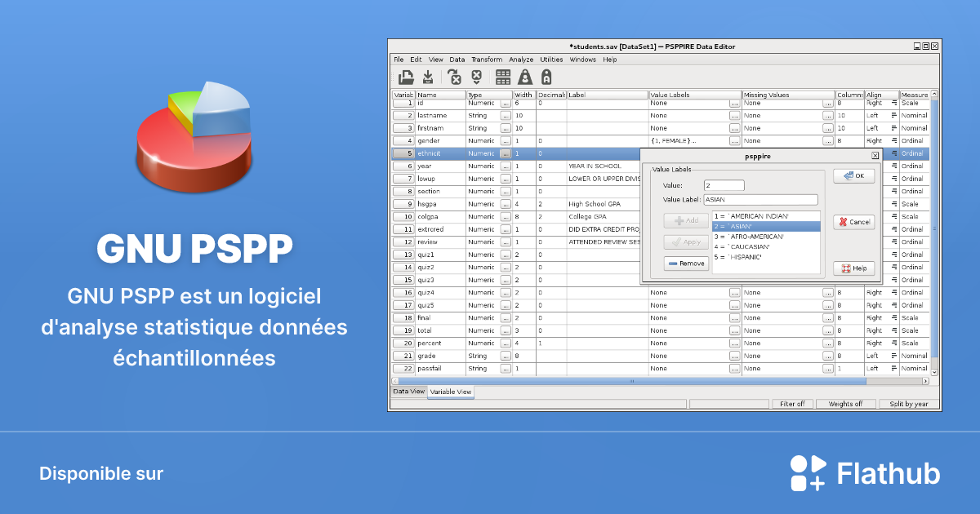980x514 pixels.
Task: Click the Insert Variable grid toolbar icon
Action: (503, 77)
